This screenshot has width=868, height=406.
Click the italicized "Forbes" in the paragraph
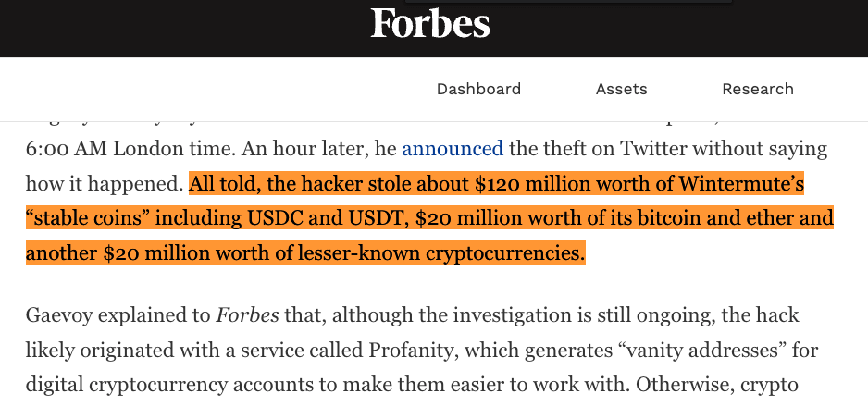coord(248,316)
